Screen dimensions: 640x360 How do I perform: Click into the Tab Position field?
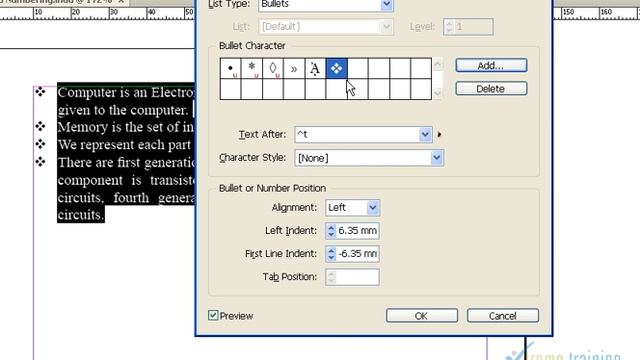[357, 277]
